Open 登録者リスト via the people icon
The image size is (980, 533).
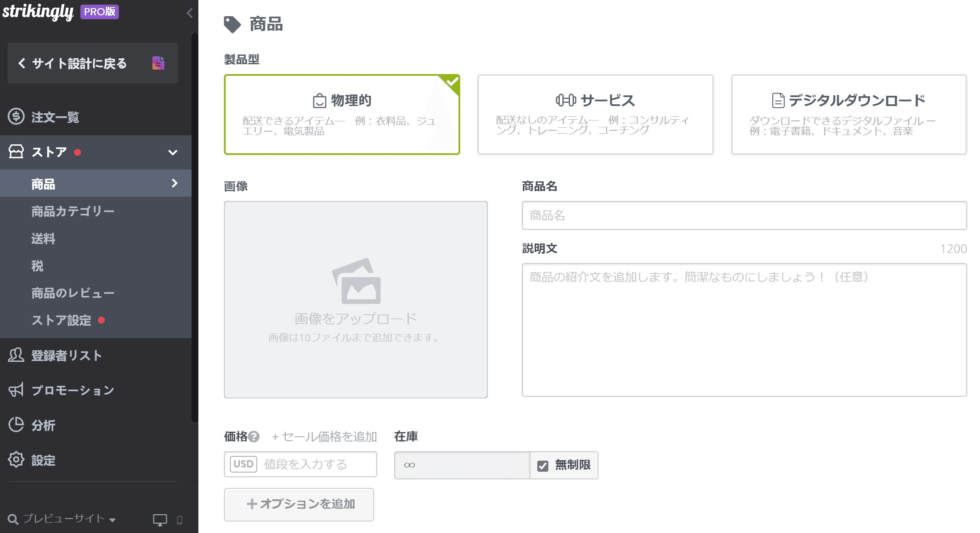(15, 355)
